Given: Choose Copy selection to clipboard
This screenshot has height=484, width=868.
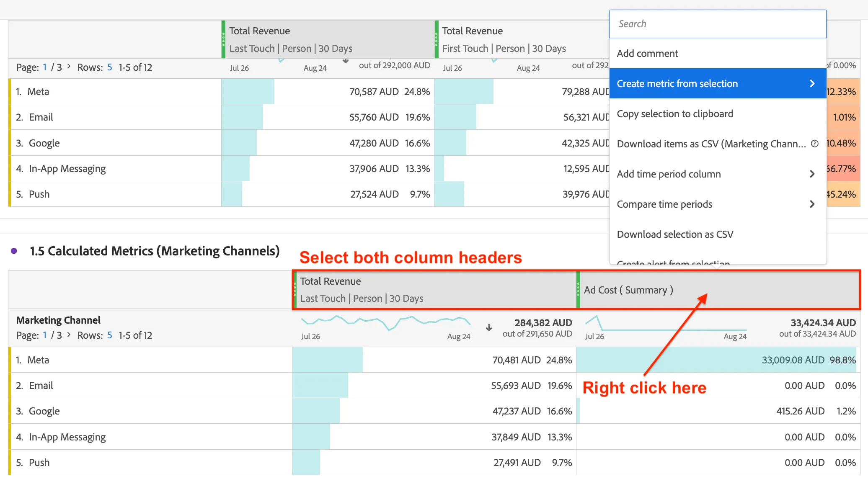Looking at the screenshot, I should 718,114.
